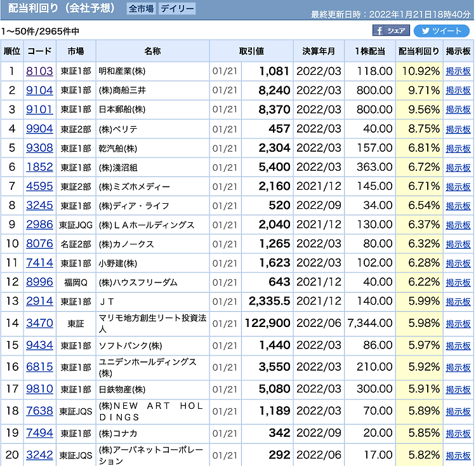
Task: Open 掲示板 link for ミズホメディー row
Action: coord(458,187)
